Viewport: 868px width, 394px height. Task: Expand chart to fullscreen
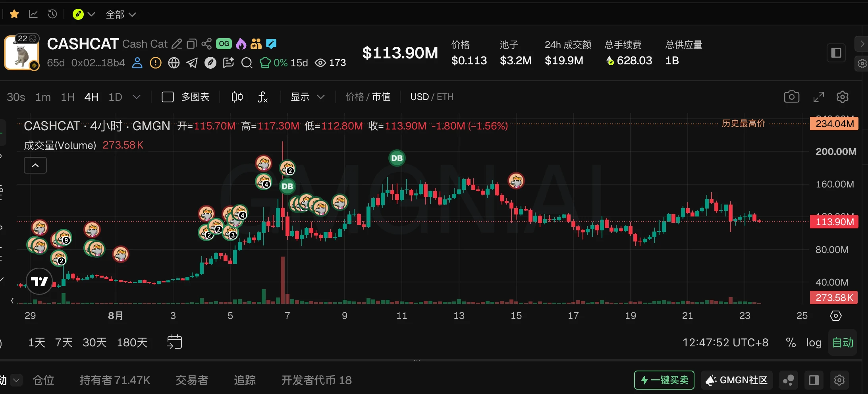pyautogui.click(x=819, y=97)
